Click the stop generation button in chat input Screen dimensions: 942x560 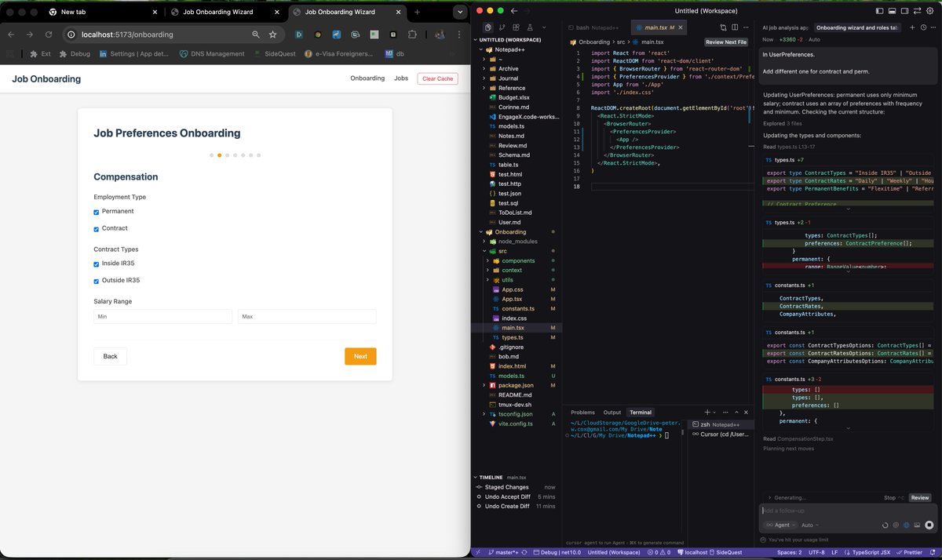pyautogui.click(x=929, y=525)
